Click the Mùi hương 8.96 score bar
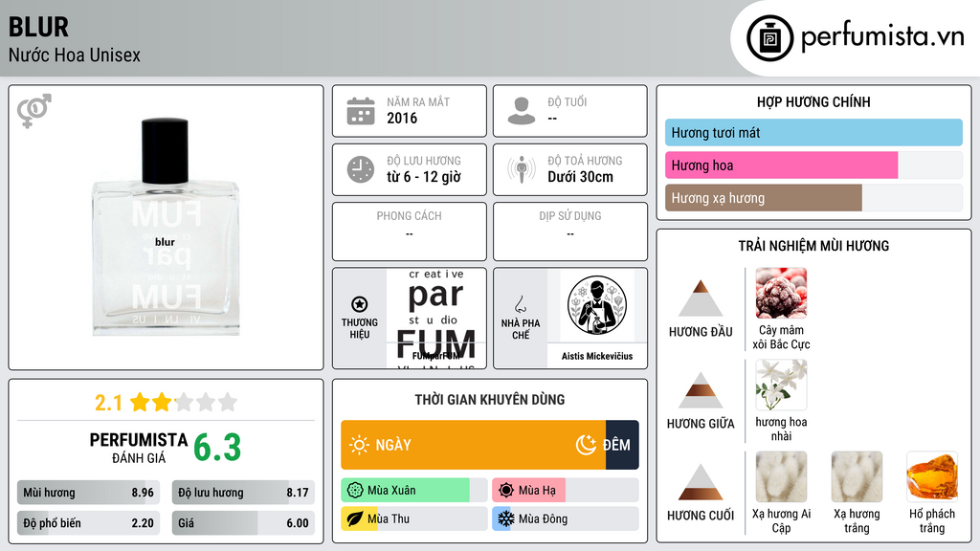This screenshot has width=980, height=551. point(89,493)
